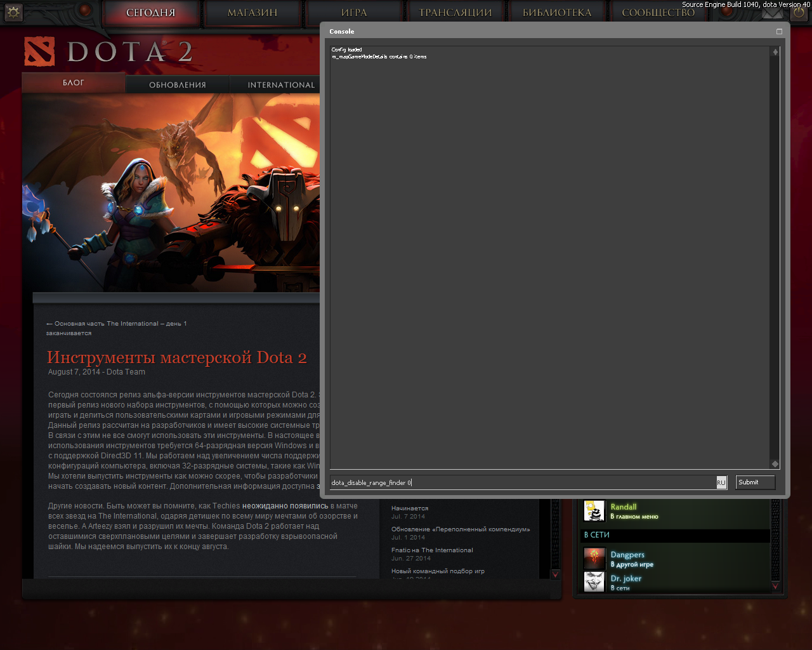This screenshot has height=650, width=812.
Task: Open the МАГАЗИН tab
Action: (x=252, y=13)
